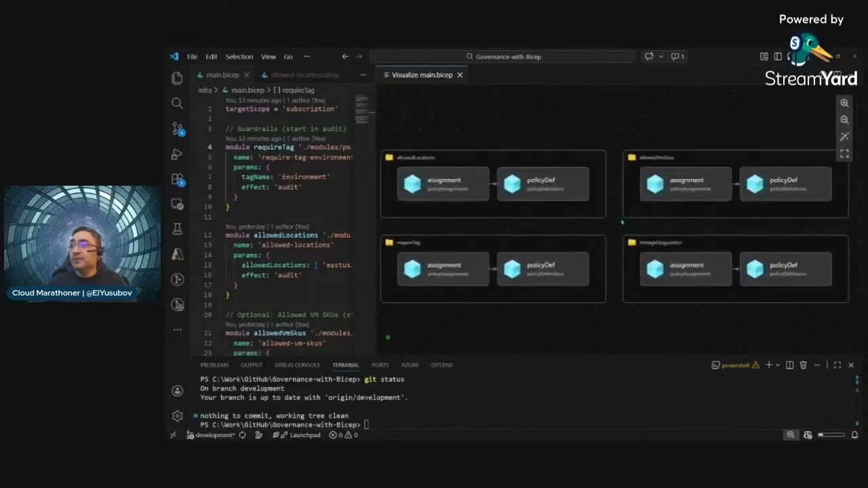The height and width of the screenshot is (488, 868).
Task: Kill the terminal with the trash icon
Action: [x=804, y=365]
